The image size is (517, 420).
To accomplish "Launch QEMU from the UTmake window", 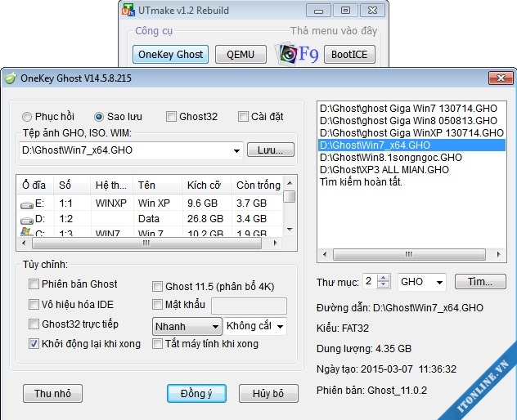I will click(x=241, y=55).
